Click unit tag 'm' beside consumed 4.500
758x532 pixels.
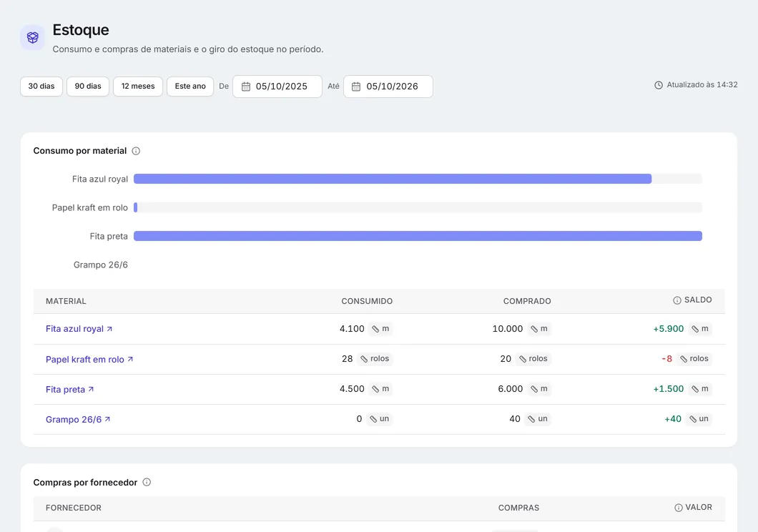point(380,388)
